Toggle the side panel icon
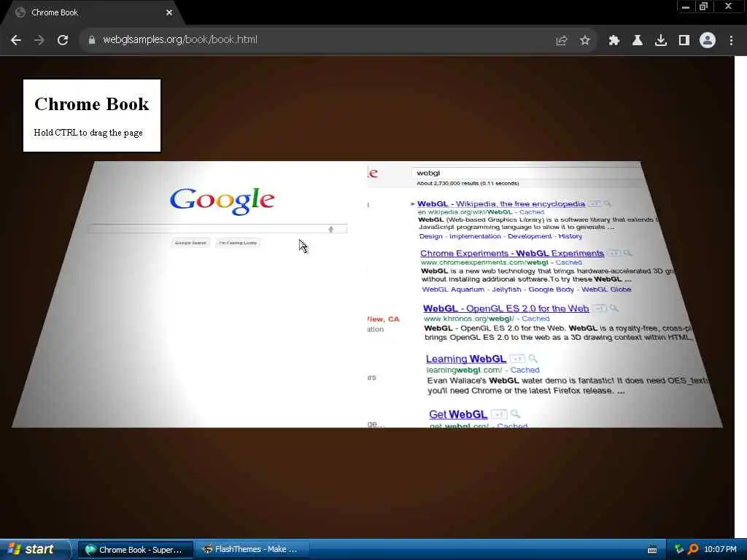747x560 pixels. [x=684, y=41]
